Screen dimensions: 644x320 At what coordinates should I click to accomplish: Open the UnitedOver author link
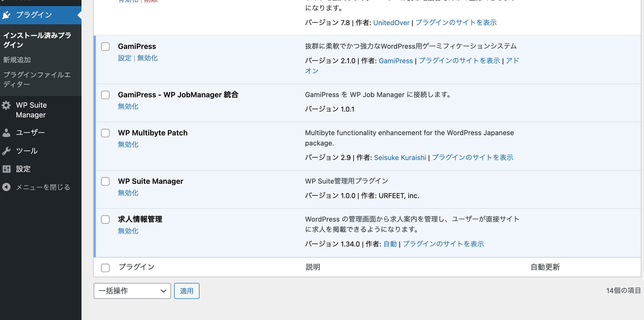coord(391,23)
